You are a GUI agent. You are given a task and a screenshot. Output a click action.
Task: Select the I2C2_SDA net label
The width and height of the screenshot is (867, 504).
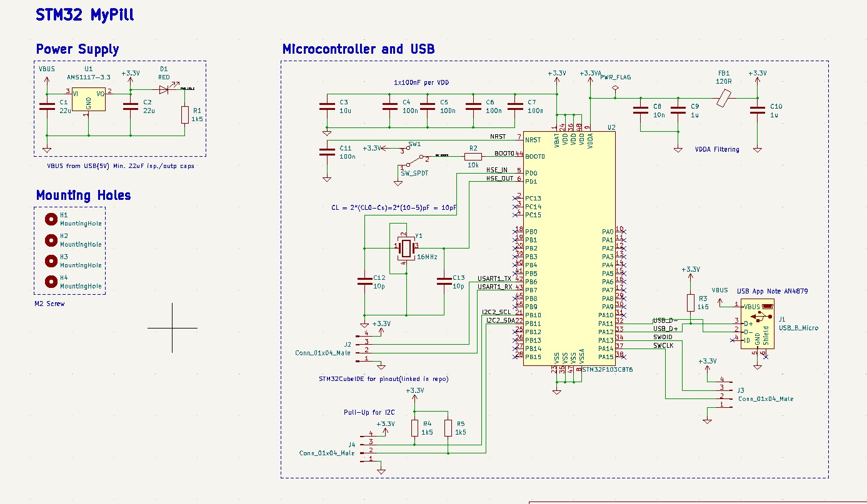500,320
